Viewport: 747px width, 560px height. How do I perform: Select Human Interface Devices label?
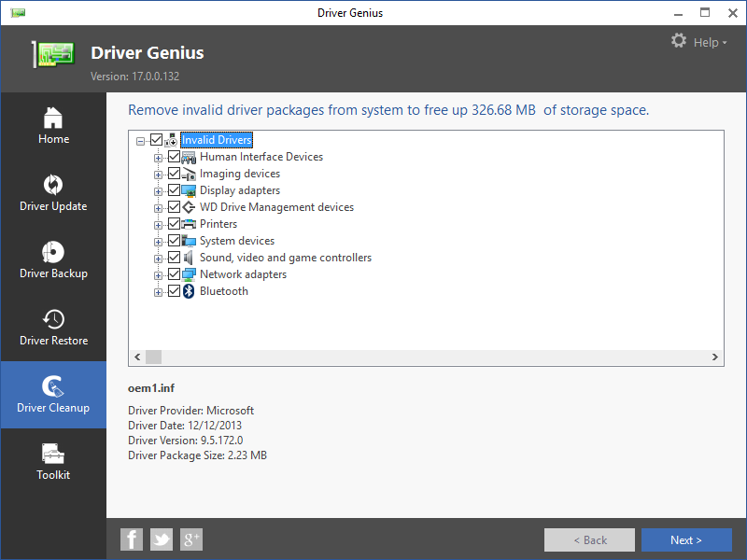pyautogui.click(x=261, y=157)
